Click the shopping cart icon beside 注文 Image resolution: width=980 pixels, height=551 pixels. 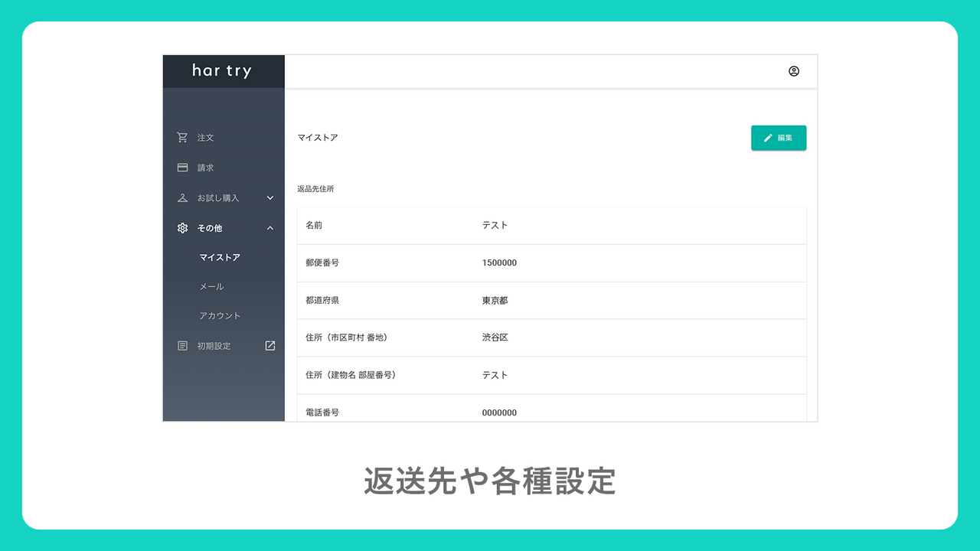[181, 138]
